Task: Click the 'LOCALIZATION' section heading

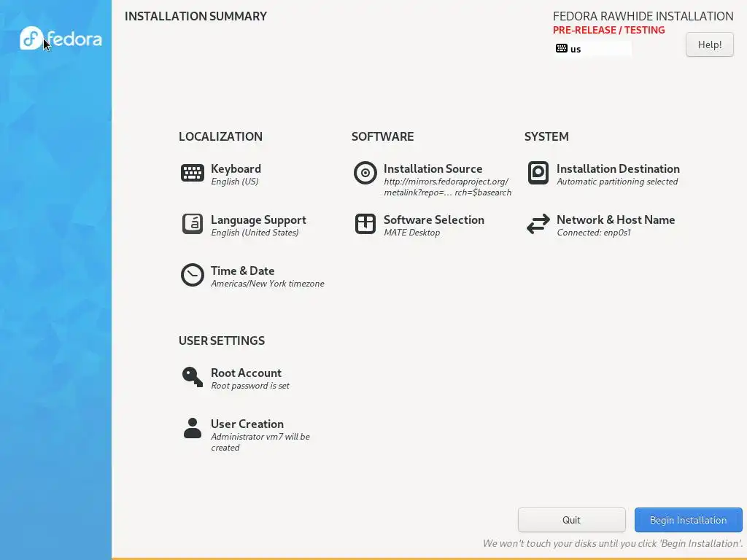Action: tap(220, 136)
